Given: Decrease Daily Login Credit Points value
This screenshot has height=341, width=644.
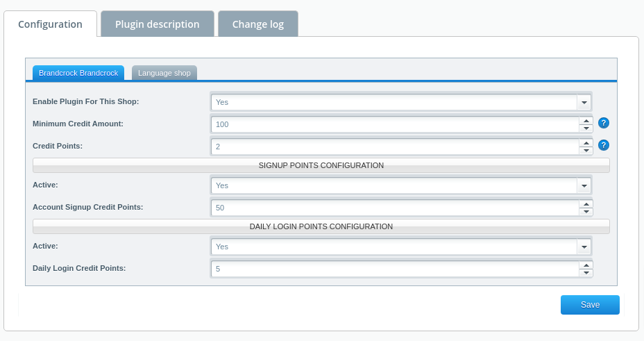Looking at the screenshot, I should [x=586, y=273].
